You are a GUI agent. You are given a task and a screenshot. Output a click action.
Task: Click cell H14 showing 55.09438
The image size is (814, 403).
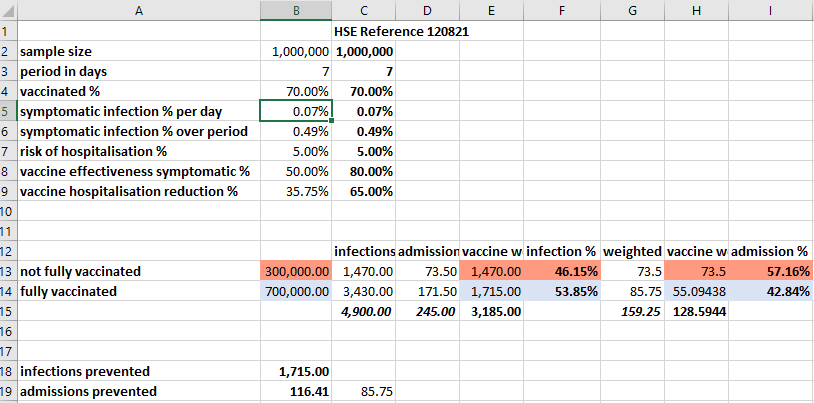pyautogui.click(x=696, y=291)
